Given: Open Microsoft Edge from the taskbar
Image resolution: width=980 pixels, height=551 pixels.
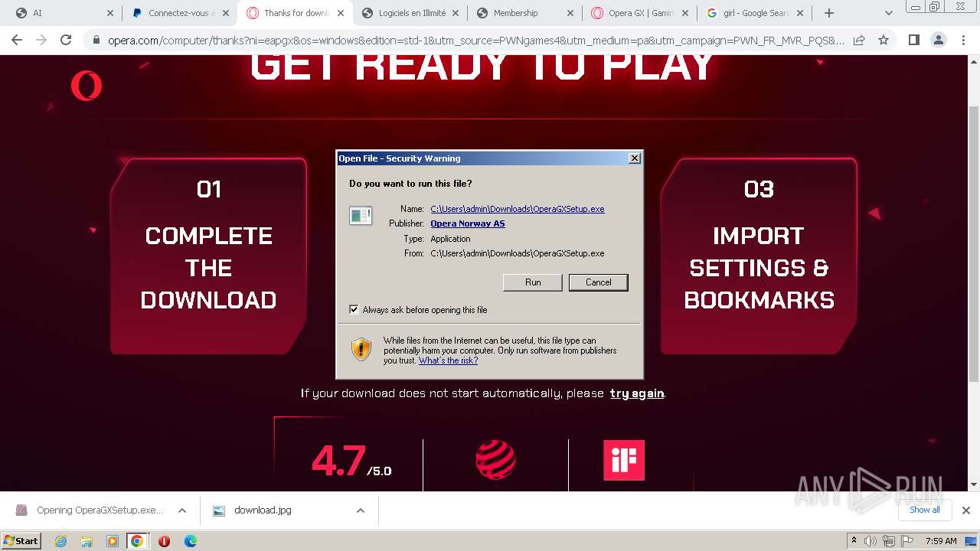Looking at the screenshot, I should point(191,541).
